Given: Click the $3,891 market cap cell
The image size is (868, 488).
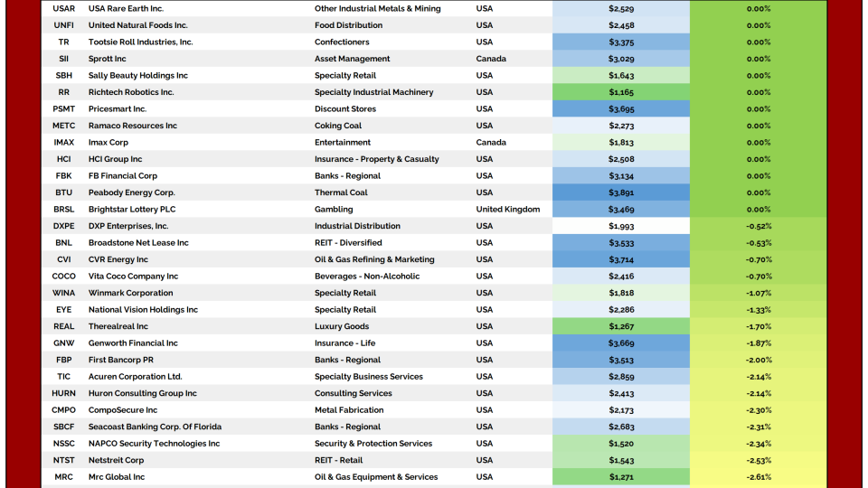Looking at the screenshot, I should [x=620, y=192].
